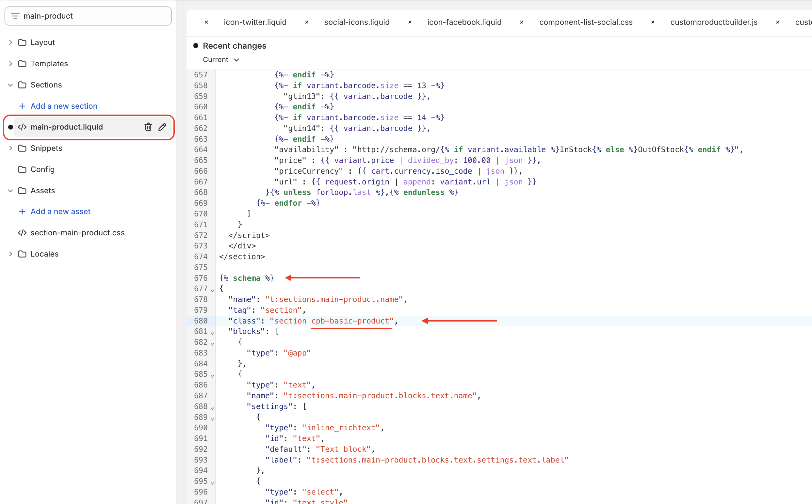The width and height of the screenshot is (812, 504).
Task: Click "gtin13" key on line 659
Action: click(301, 96)
